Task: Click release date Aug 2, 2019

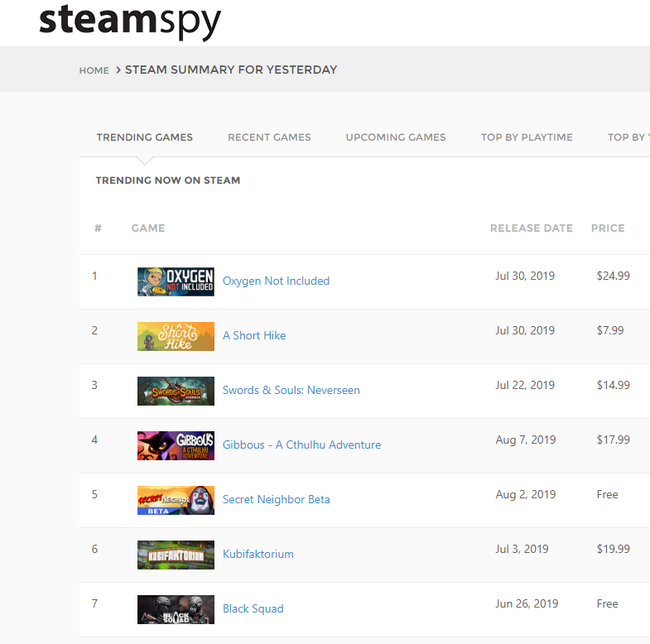Action: point(526,495)
